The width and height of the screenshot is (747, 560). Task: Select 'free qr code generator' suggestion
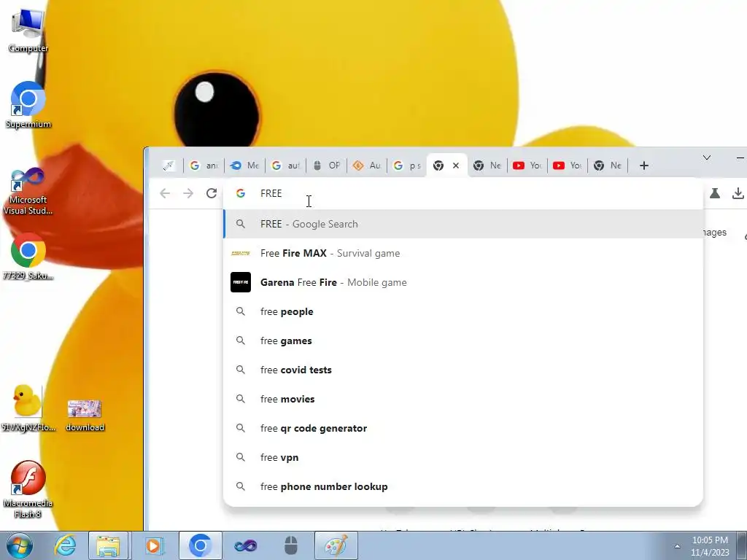click(x=463, y=428)
